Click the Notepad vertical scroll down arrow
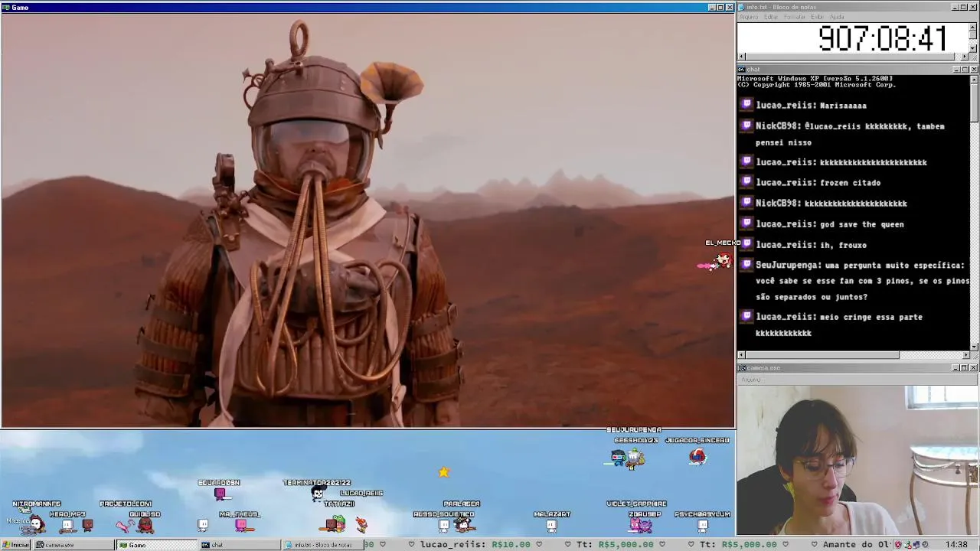980x551 pixels. 974,47
